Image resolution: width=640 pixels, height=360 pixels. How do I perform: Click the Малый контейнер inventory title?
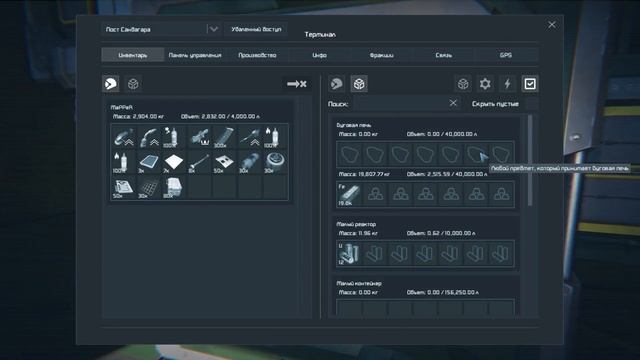point(359,283)
